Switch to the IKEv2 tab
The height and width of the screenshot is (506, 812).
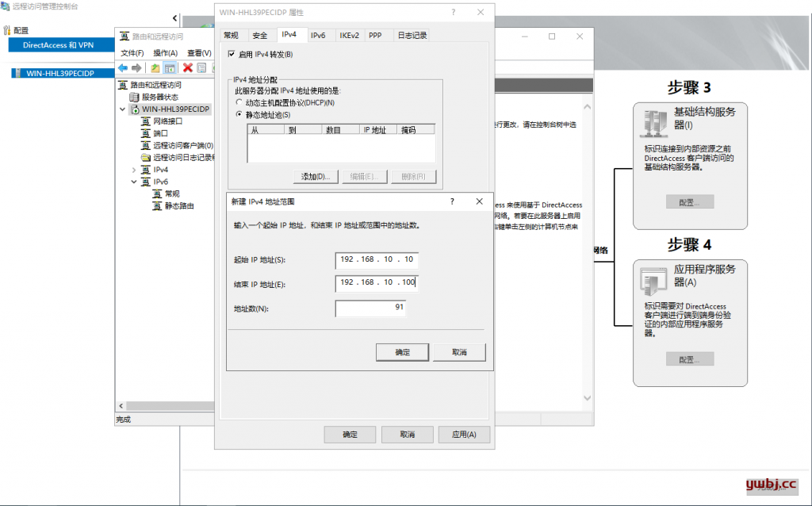[349, 35]
